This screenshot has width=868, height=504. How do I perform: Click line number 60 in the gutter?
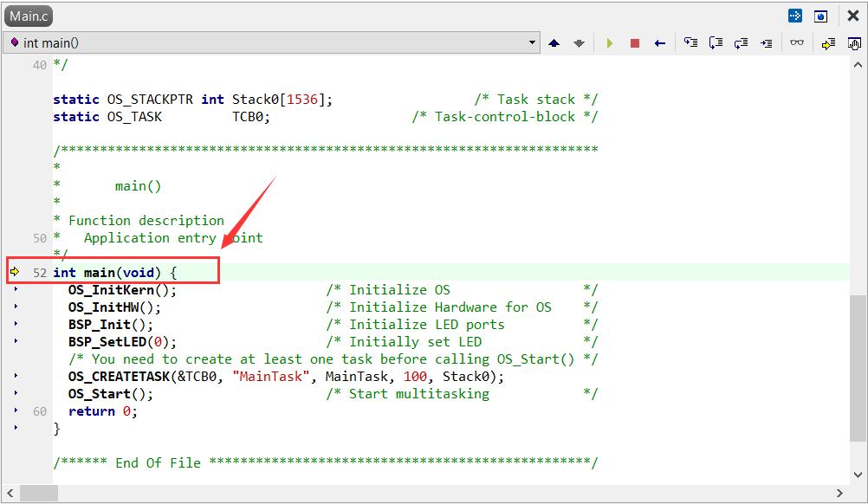tap(40, 411)
